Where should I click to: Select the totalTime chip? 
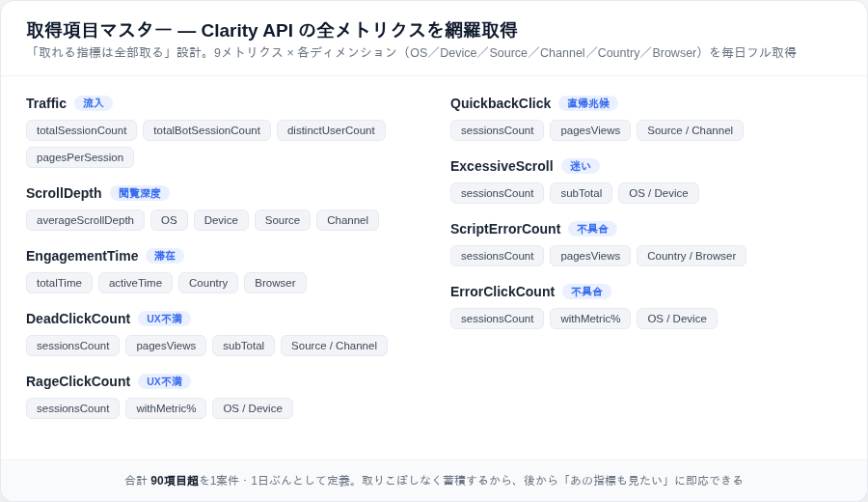pos(59,283)
